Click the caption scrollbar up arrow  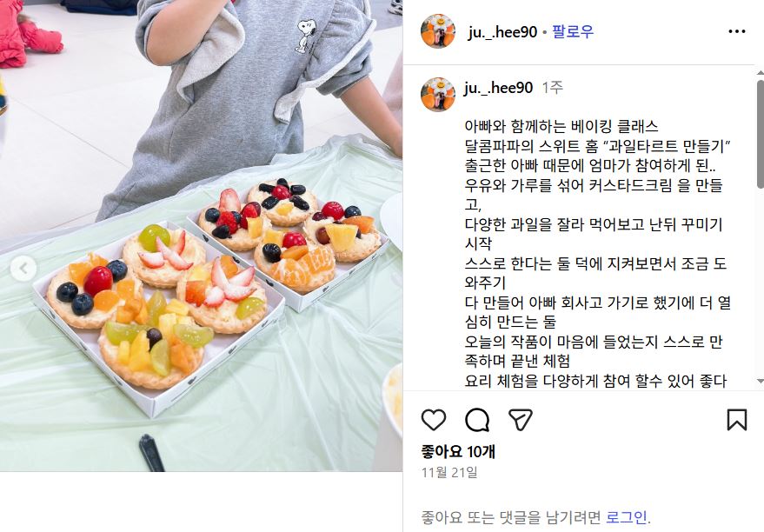tap(761, 73)
